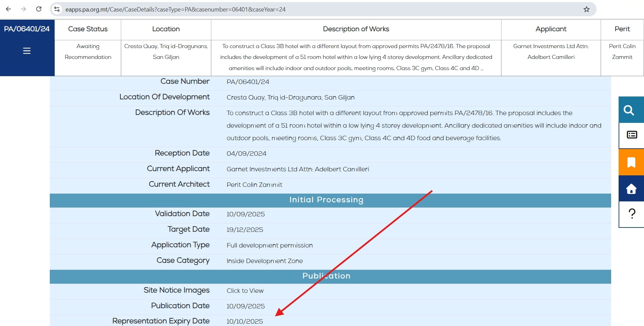644x326 pixels.
Task: Select the Description of Works column header
Action: (356, 29)
